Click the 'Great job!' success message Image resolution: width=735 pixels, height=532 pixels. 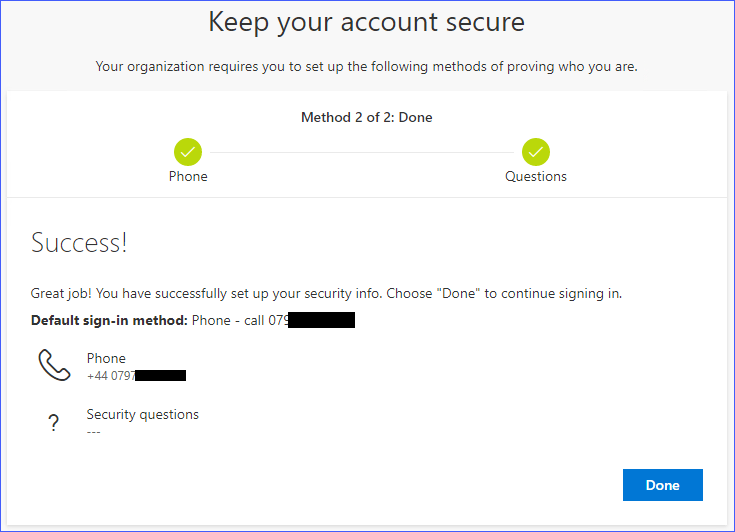pyautogui.click(x=326, y=294)
